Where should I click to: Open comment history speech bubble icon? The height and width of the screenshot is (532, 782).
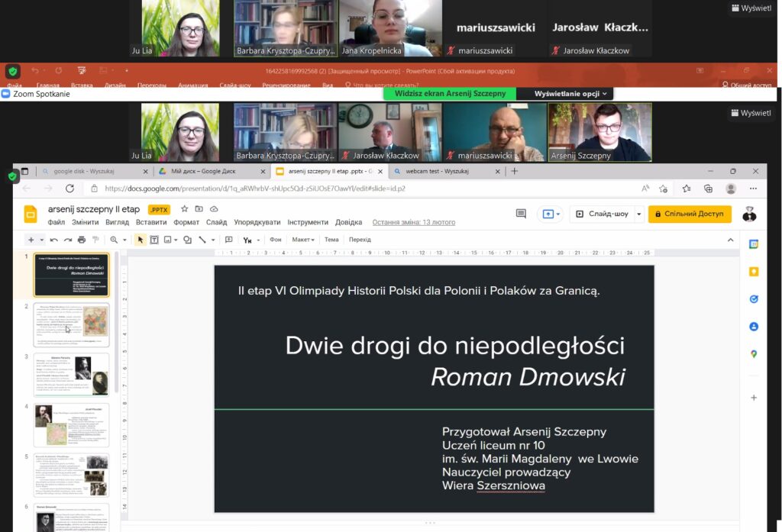pos(522,214)
